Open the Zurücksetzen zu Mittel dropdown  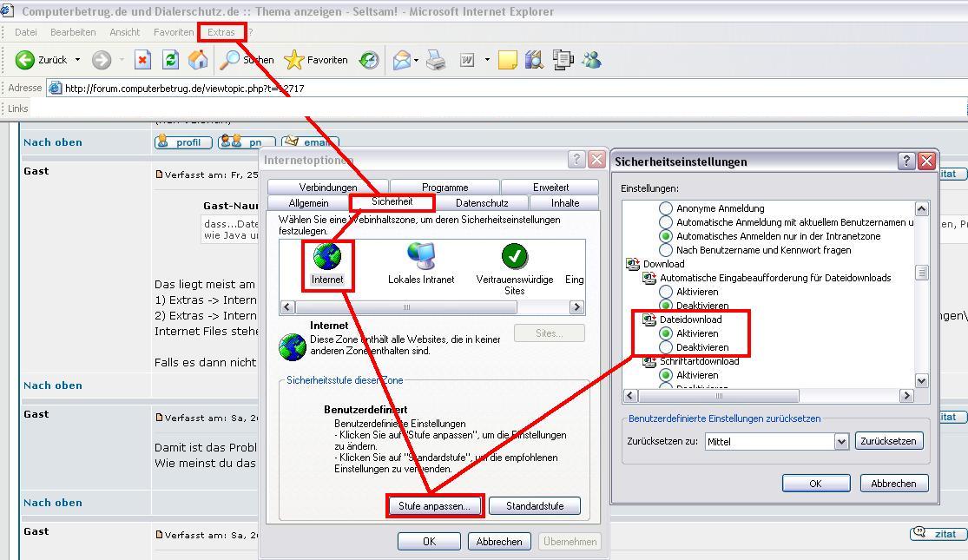[x=840, y=441]
